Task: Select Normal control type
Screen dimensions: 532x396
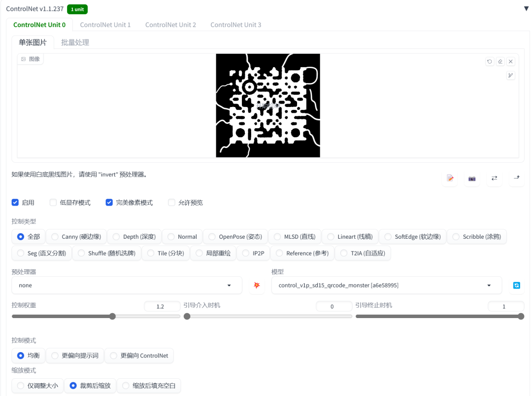Action: (x=182, y=237)
